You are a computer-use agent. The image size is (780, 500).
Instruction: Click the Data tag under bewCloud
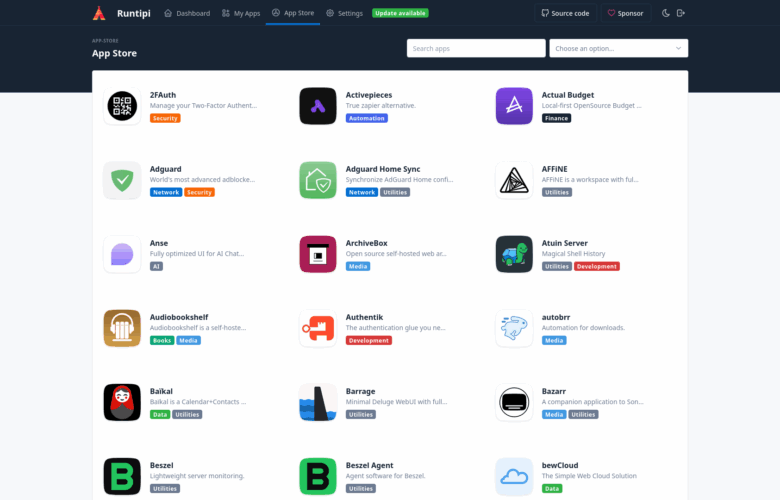(552, 489)
